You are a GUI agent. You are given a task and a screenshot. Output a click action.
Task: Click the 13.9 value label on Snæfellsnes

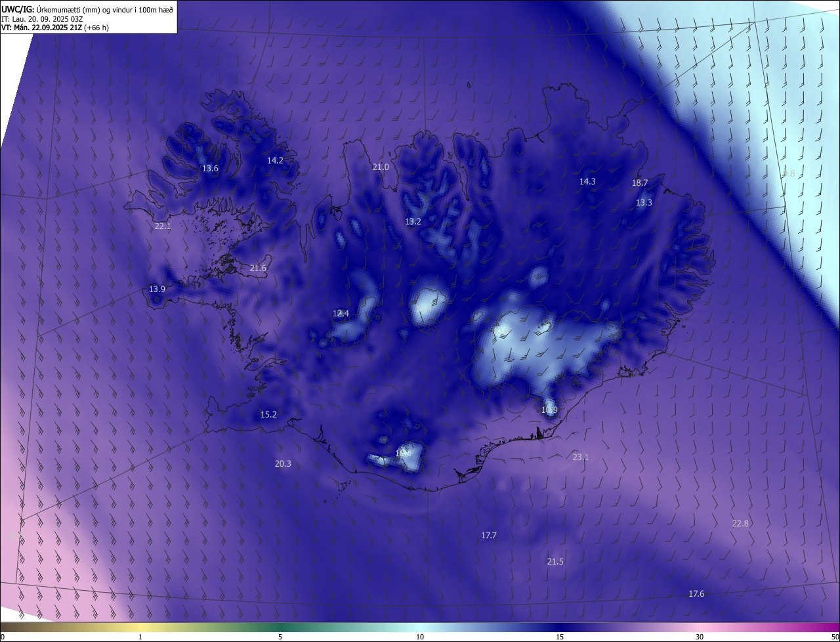coord(157,289)
